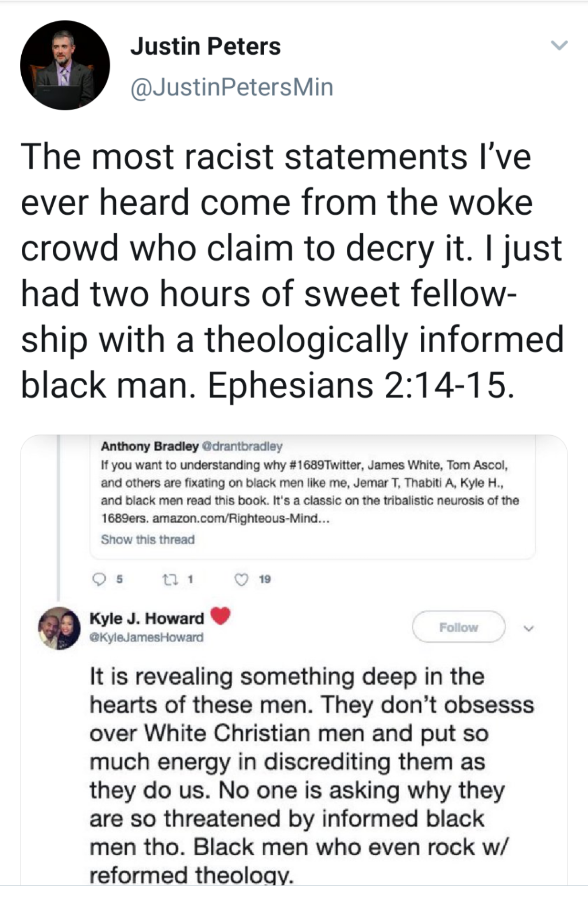Open Justin Peters' profile picture
588x908 pixels.
65,65
